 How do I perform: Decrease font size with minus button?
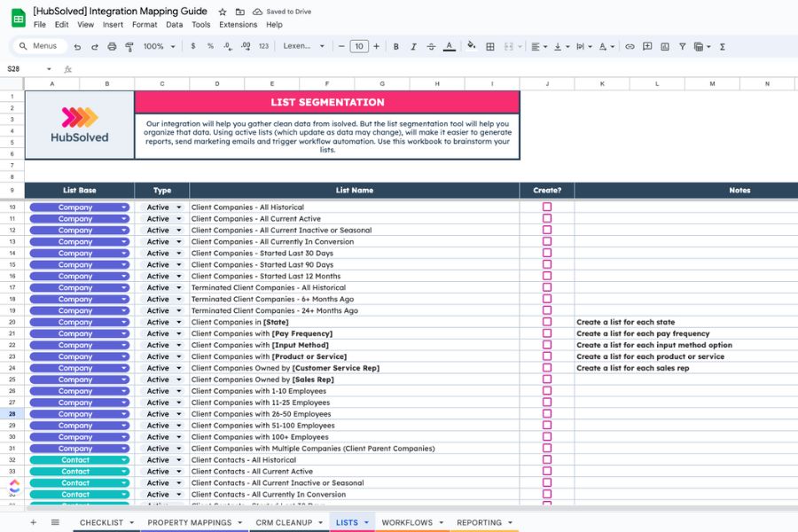coord(341,46)
